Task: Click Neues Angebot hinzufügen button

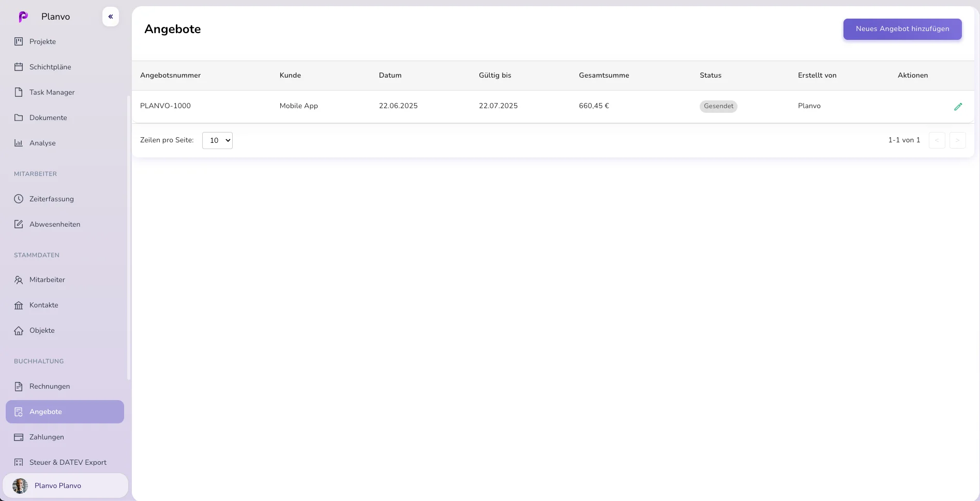Action: point(902,29)
